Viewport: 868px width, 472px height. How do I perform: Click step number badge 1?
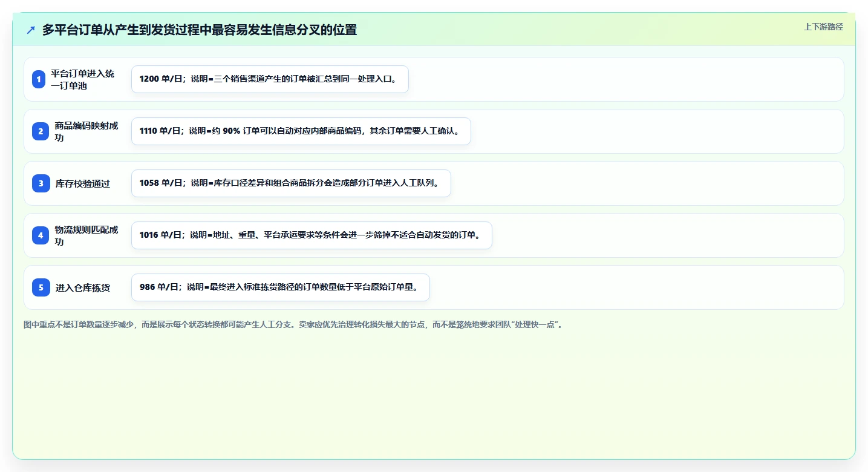[39, 79]
